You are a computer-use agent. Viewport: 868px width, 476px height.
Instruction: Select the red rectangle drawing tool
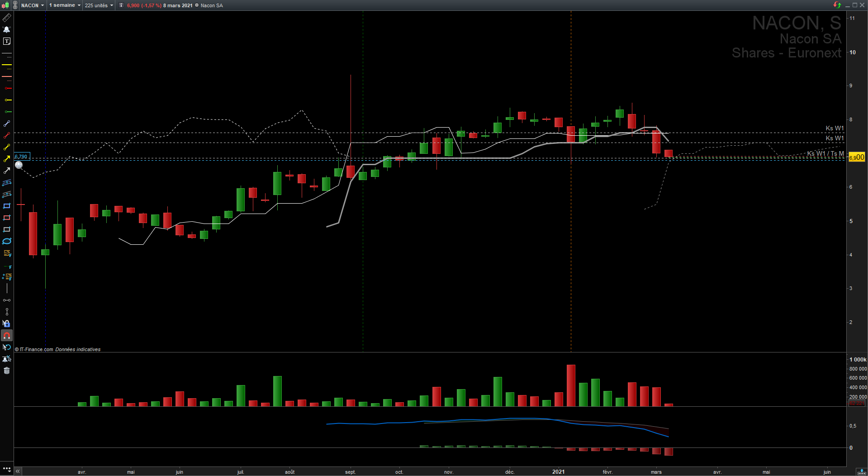[7, 218]
